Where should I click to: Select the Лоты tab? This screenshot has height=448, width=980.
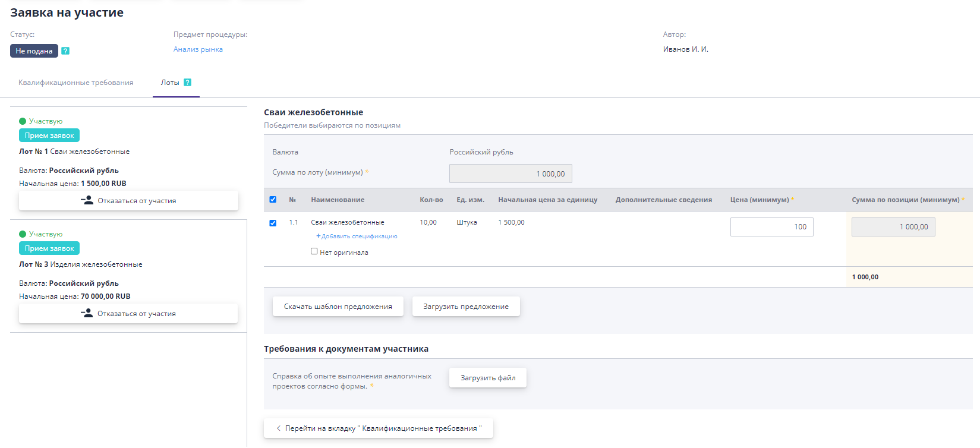(170, 83)
